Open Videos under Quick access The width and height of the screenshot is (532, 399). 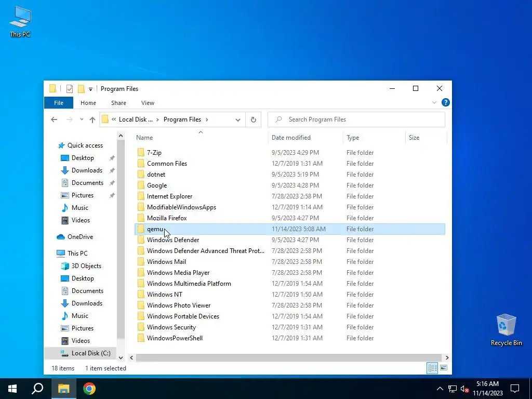click(x=81, y=220)
